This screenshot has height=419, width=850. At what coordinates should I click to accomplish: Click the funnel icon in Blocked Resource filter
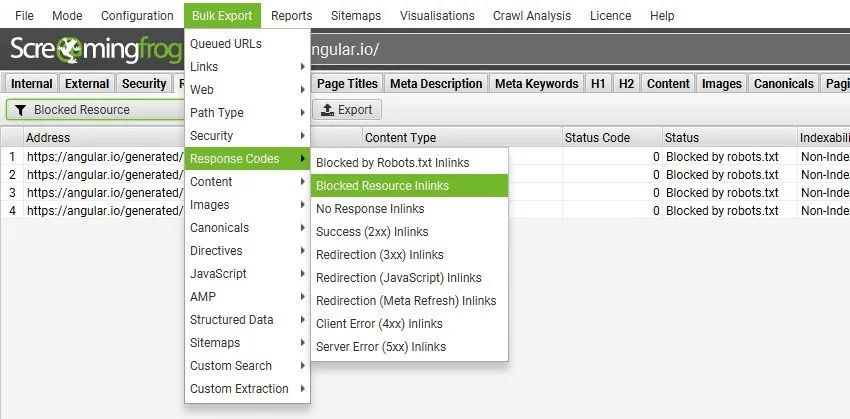(x=20, y=110)
